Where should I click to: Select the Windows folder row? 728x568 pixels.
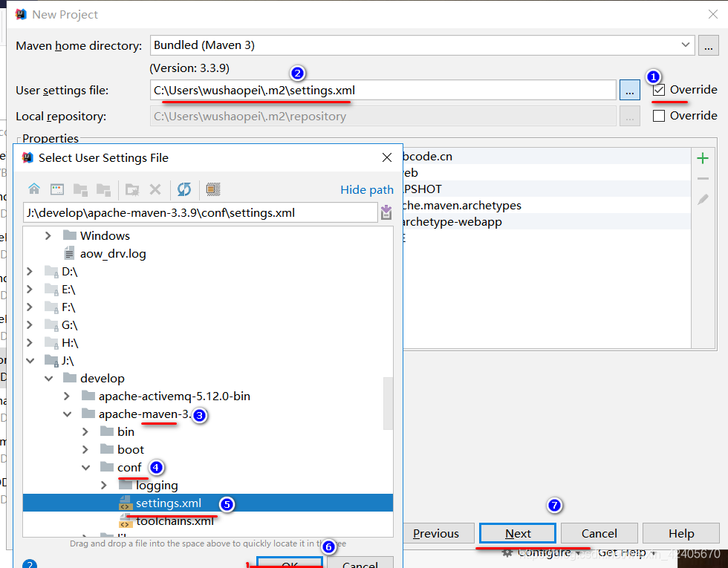click(207, 236)
